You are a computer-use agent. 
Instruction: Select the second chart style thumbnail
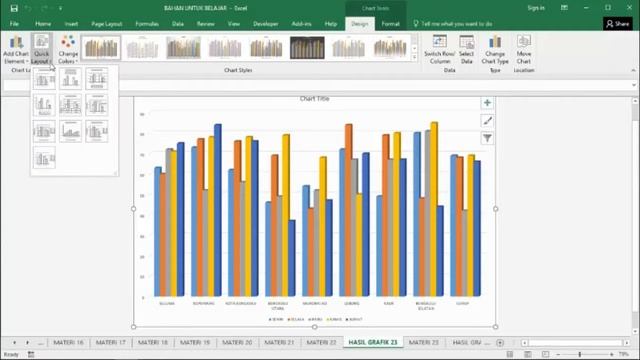[x=142, y=47]
